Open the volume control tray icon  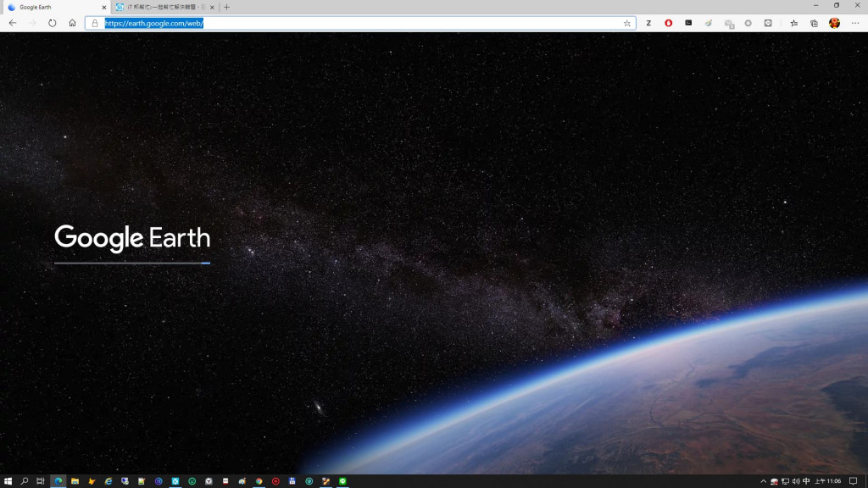[x=795, y=481]
